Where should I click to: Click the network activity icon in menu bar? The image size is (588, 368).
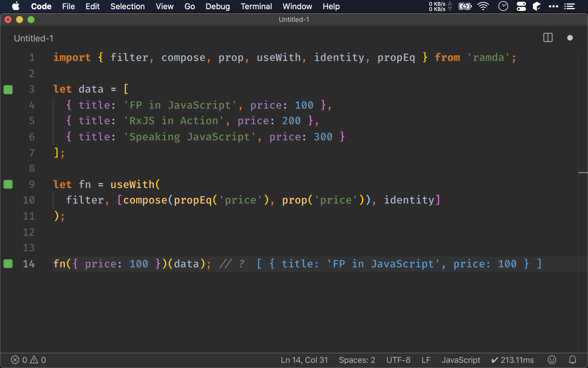click(438, 6)
